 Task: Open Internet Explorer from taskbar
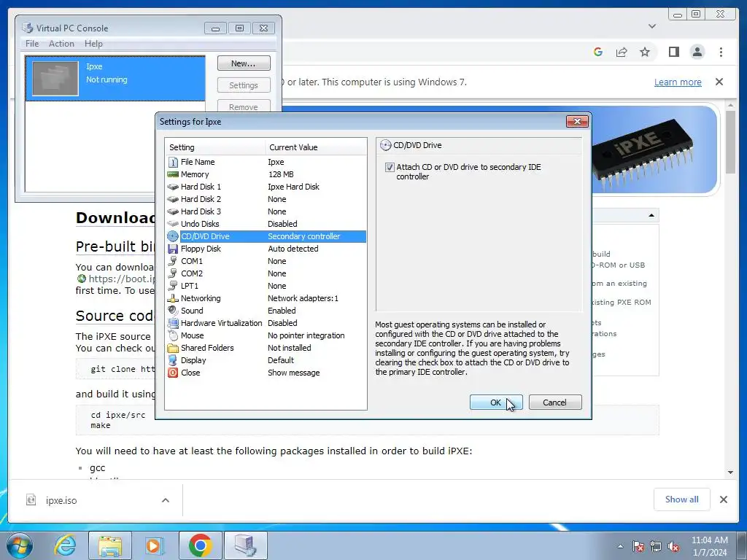pyautogui.click(x=65, y=545)
